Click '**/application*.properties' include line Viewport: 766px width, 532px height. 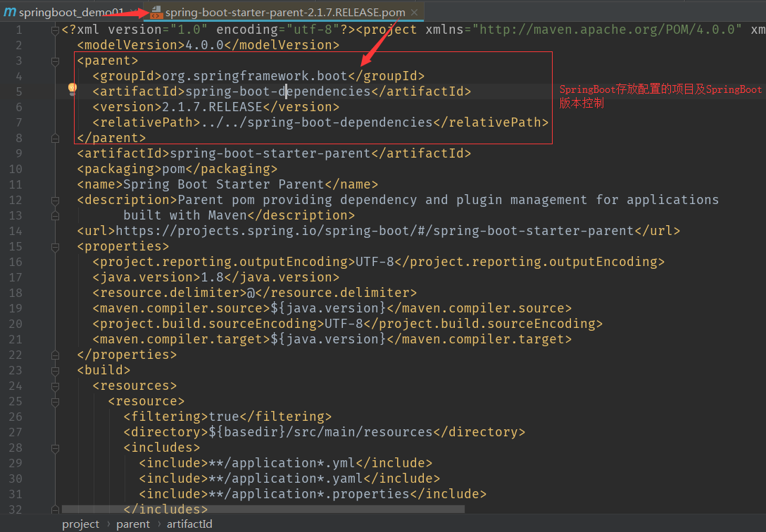point(313,494)
